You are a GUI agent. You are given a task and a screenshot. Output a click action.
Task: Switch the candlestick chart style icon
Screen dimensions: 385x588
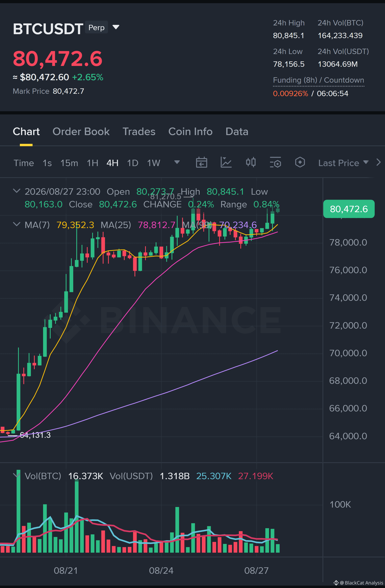pos(251,162)
